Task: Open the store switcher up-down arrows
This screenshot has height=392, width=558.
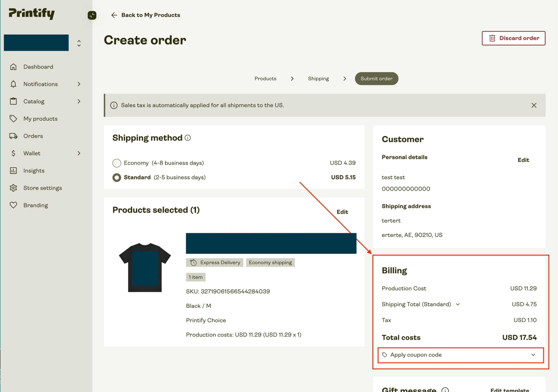Action: click(x=79, y=43)
